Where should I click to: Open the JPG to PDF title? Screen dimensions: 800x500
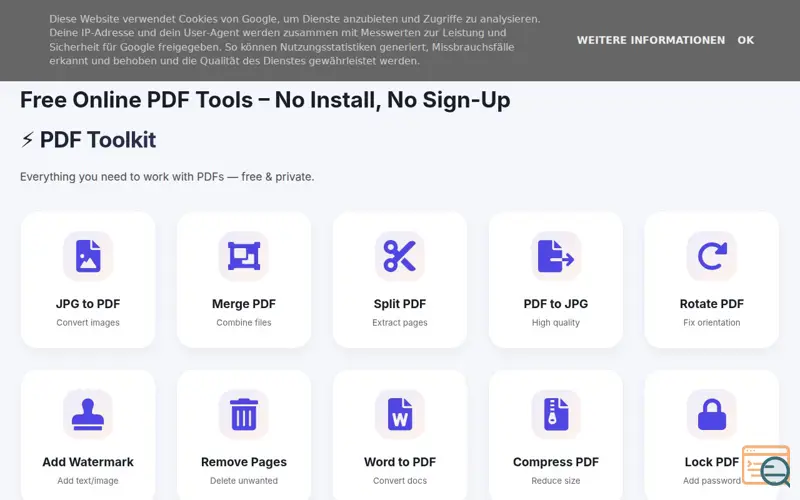coord(88,304)
